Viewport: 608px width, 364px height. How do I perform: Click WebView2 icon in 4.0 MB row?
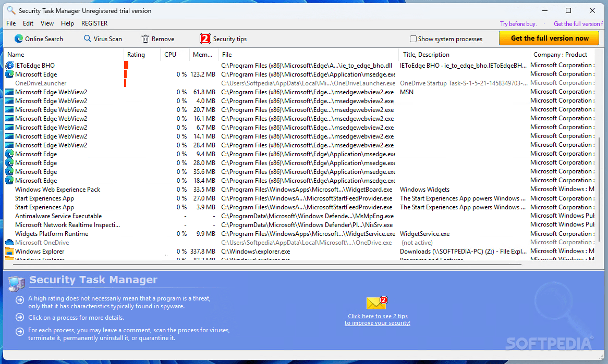[x=9, y=101]
